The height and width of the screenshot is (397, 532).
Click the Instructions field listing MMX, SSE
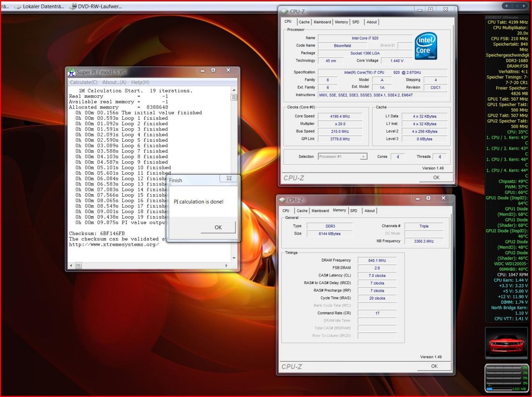click(382, 95)
